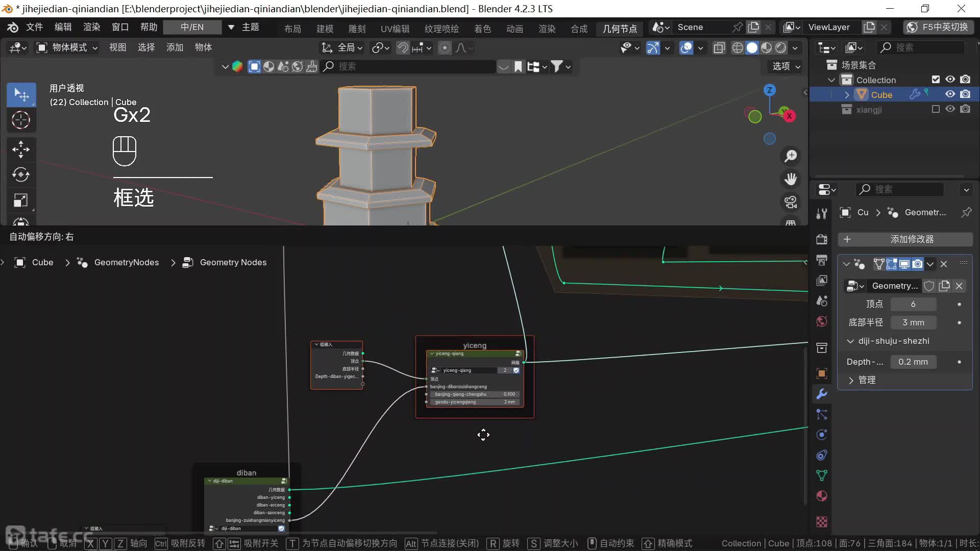
Task: Toggle camera view icon in viewport
Action: (x=791, y=202)
